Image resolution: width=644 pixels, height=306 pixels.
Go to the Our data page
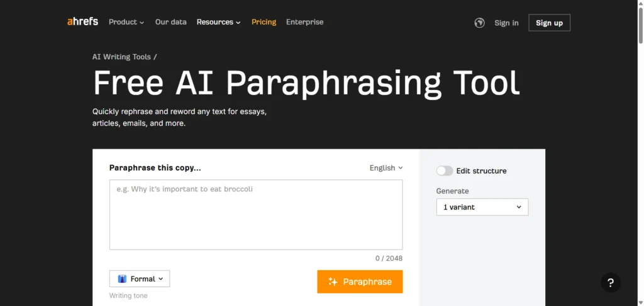tap(171, 22)
